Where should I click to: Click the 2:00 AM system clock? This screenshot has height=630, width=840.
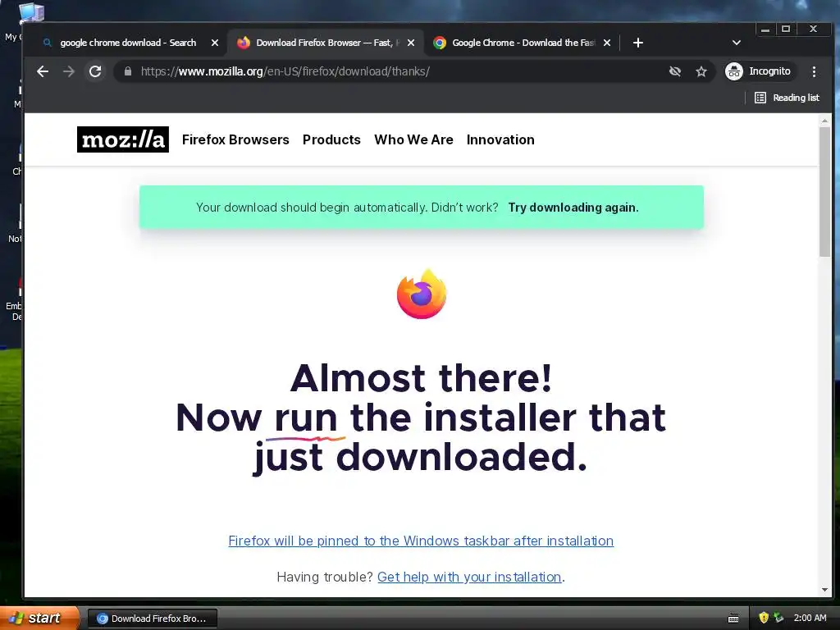click(810, 618)
